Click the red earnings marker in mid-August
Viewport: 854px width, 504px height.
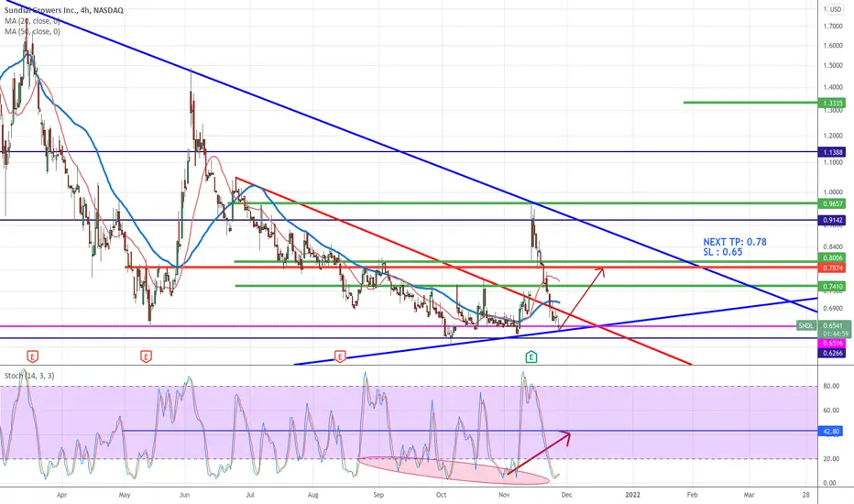point(340,356)
